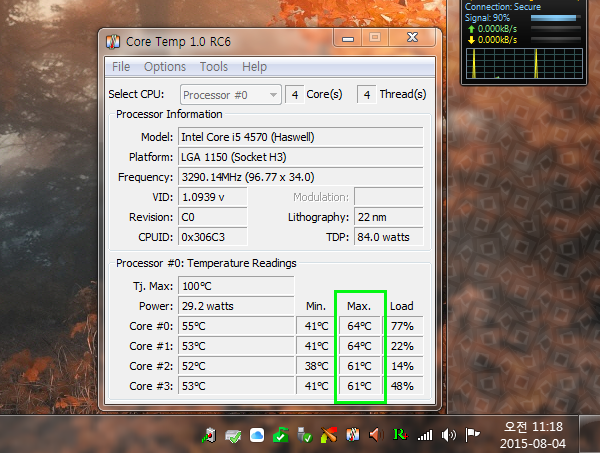Click the Lithography value 22 nm
Screen dimensions: 600x453
(x=389, y=217)
